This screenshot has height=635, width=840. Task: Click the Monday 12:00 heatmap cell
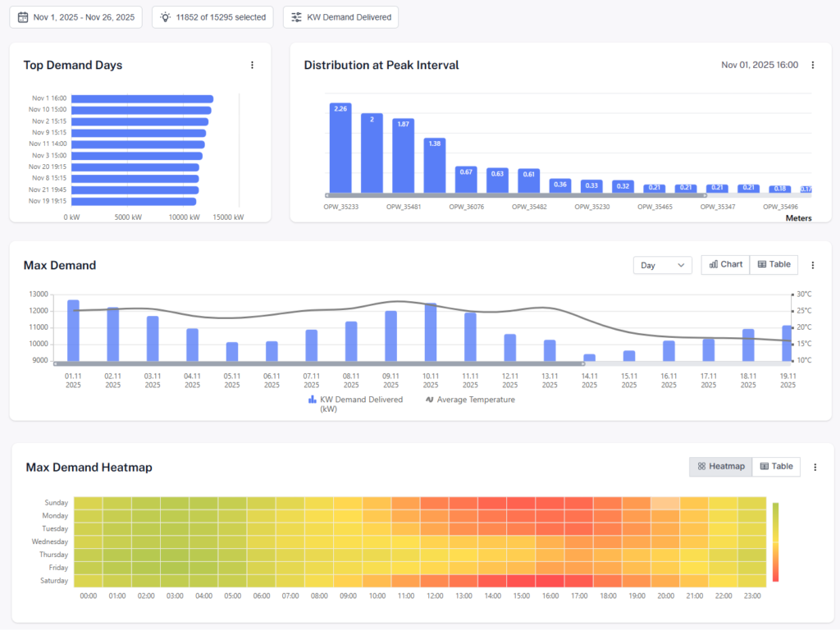click(435, 516)
